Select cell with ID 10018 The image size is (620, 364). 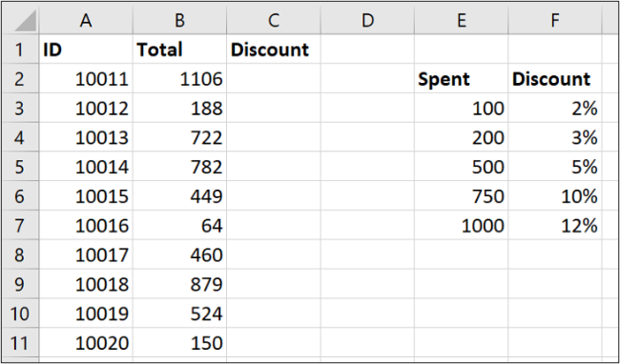point(86,284)
